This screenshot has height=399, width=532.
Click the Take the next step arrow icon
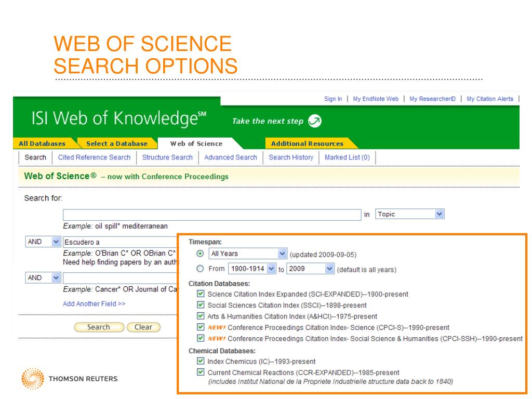pyautogui.click(x=314, y=121)
